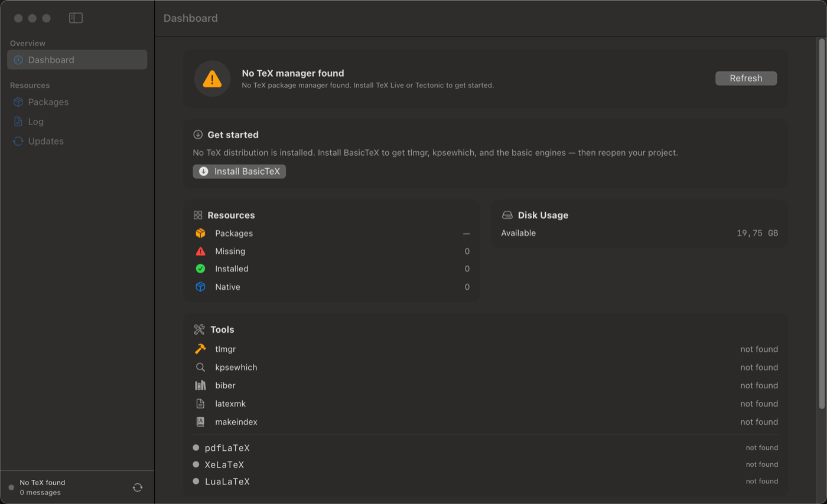Click the Resources card heading

231,215
